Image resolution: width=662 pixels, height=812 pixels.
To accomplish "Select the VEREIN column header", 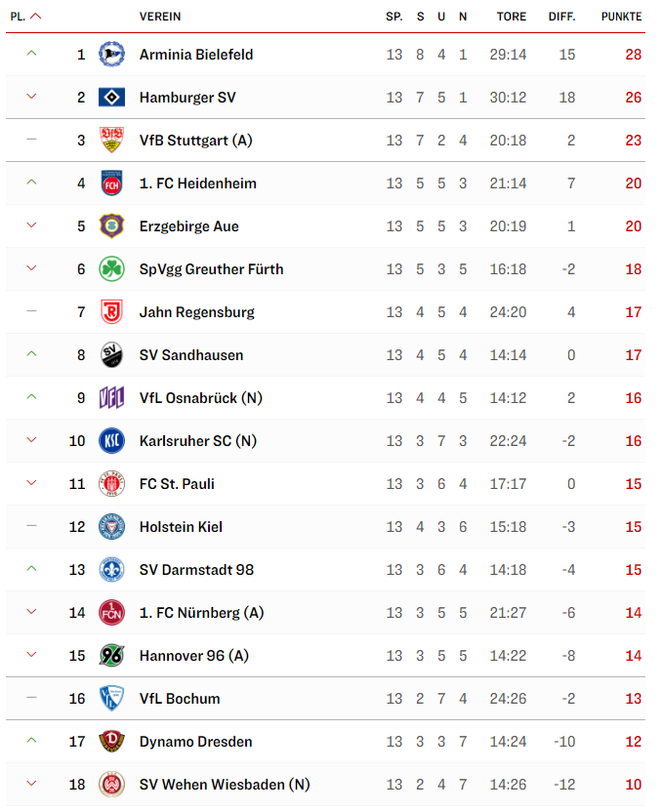I will [160, 17].
